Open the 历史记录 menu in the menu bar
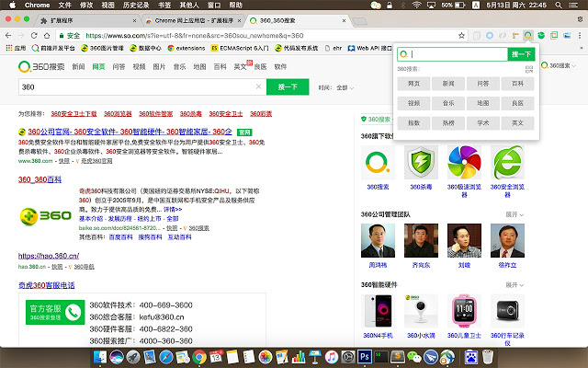588x368 pixels. 136,6
